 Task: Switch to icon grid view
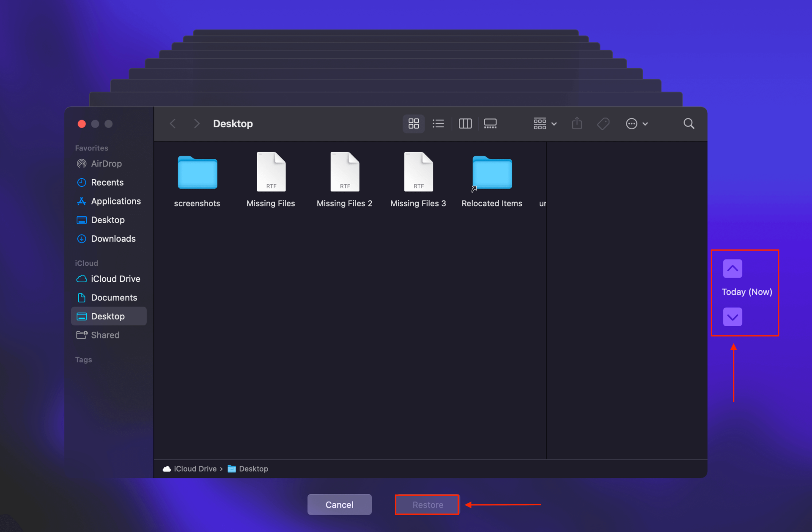tap(413, 123)
